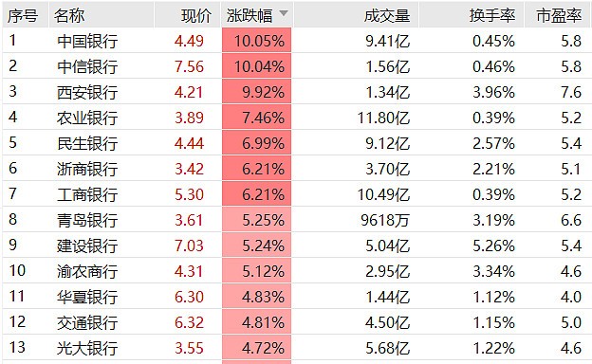Click 渝农商行 in the table
Image resolution: width=592 pixels, height=364 pixels.
(x=87, y=271)
